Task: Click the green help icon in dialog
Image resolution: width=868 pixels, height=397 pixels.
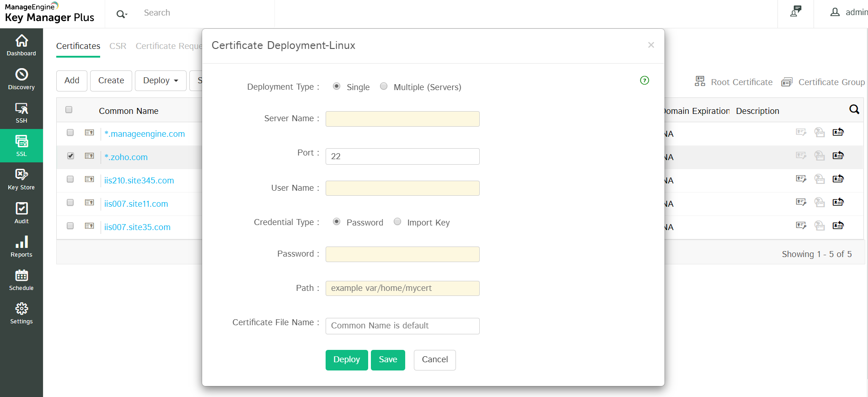Action: pos(644,80)
